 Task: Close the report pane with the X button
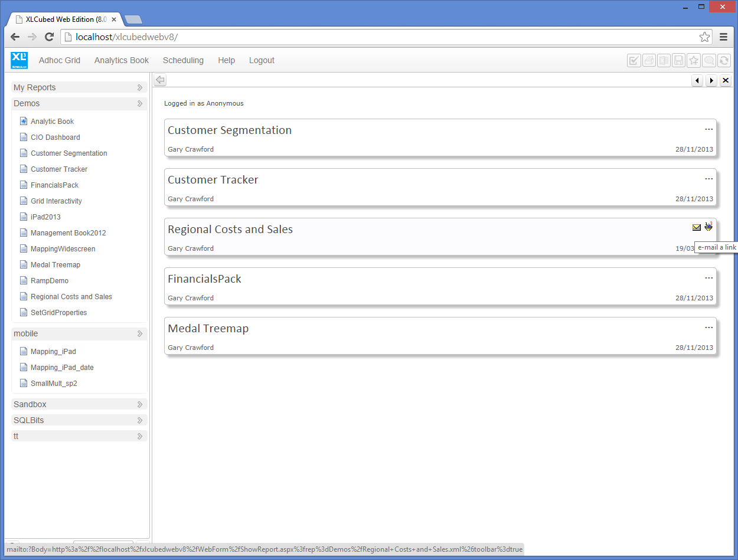726,80
